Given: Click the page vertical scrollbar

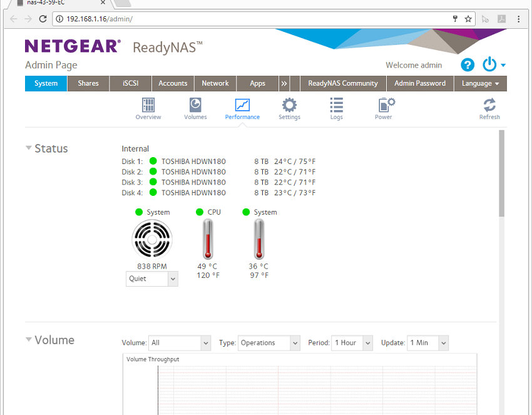Looking at the screenshot, I should pyautogui.click(x=501, y=173).
